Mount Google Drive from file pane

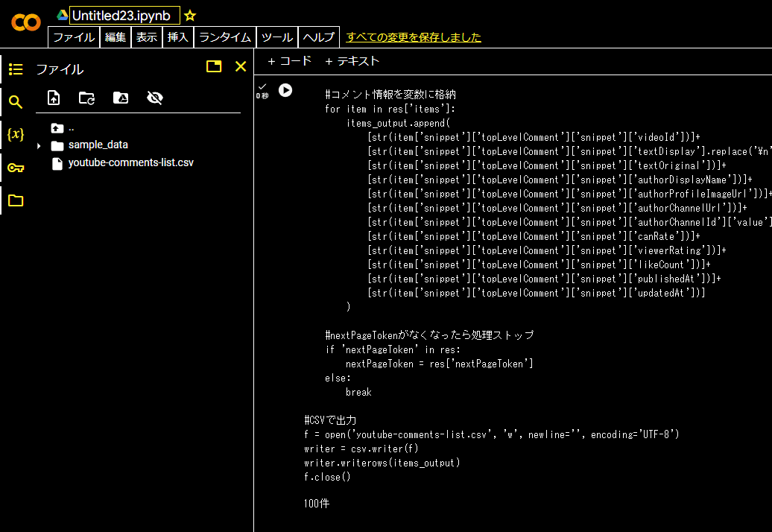[x=120, y=98]
